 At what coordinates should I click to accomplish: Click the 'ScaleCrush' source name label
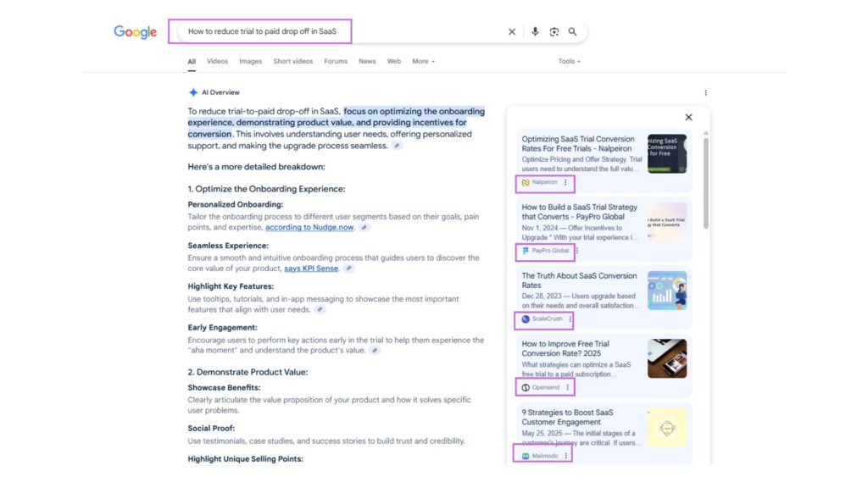[547, 319]
